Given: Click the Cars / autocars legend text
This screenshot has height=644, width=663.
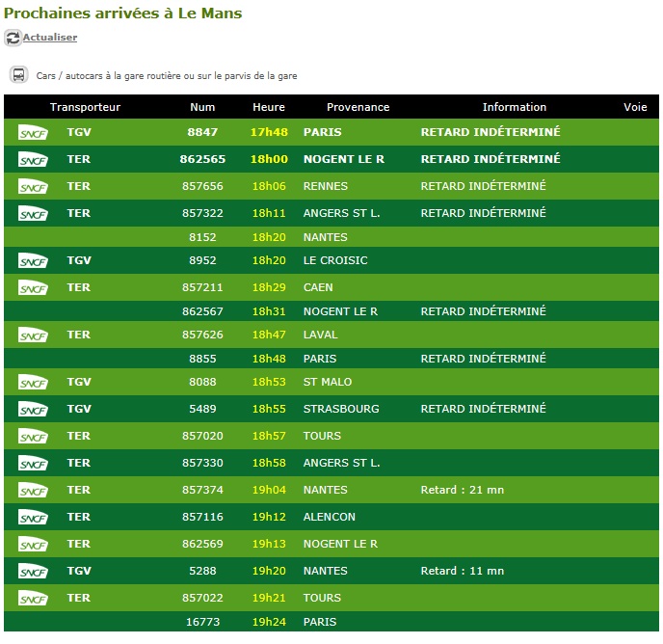Looking at the screenshot, I should coord(167,76).
